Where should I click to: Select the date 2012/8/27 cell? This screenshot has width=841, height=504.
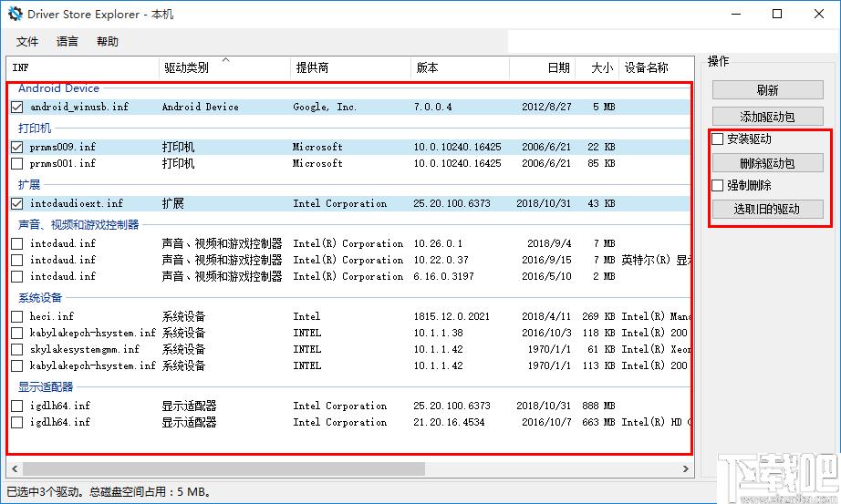click(x=546, y=108)
